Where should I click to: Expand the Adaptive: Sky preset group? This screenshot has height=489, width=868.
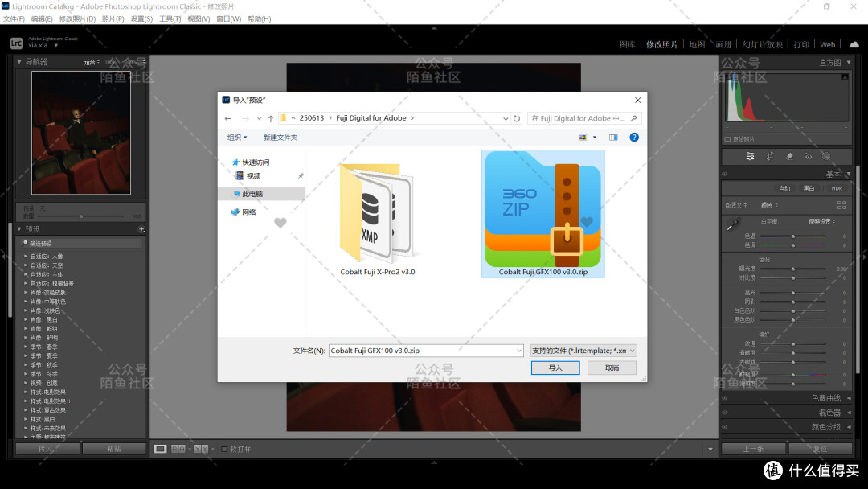tap(26, 265)
